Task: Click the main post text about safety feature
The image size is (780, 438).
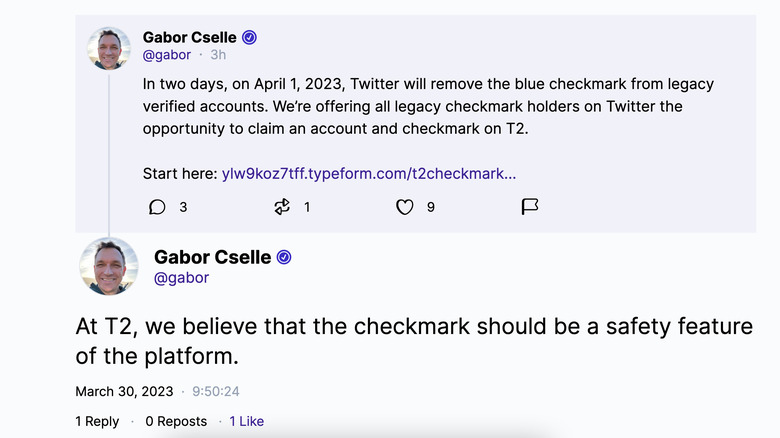Action: click(414, 341)
